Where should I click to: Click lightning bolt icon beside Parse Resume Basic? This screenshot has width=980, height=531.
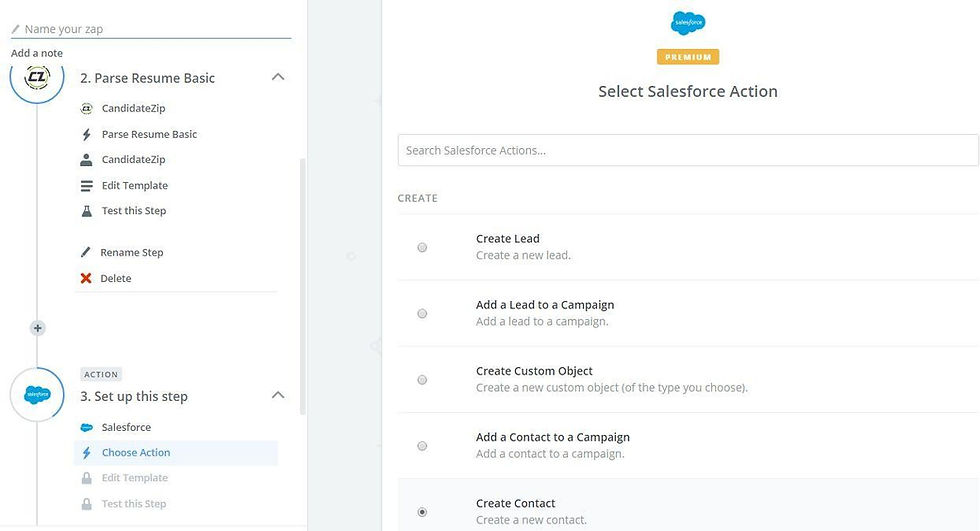(x=86, y=134)
